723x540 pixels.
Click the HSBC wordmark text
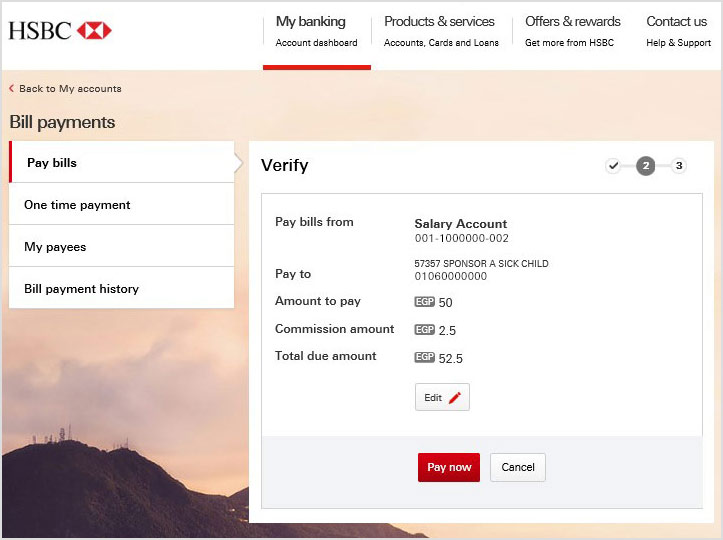pos(40,31)
